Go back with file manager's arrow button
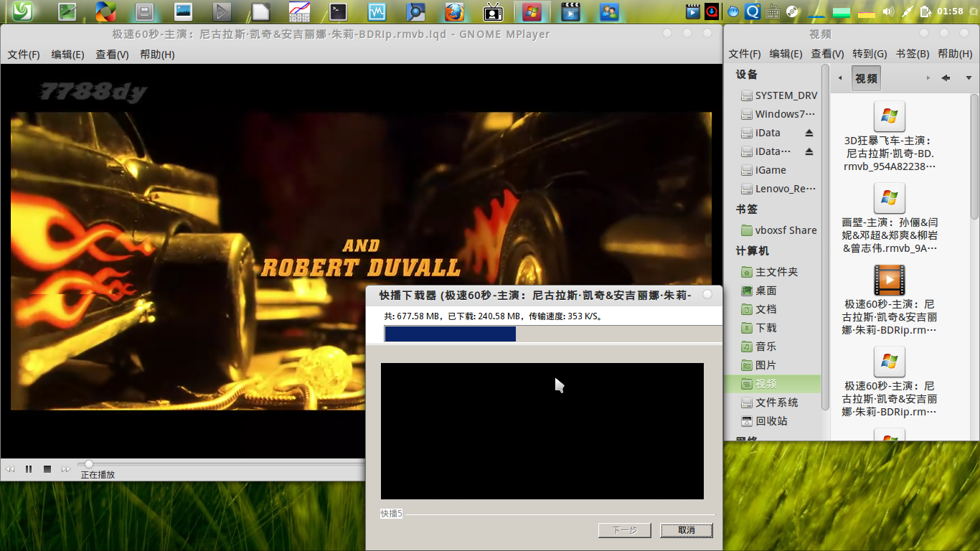This screenshot has width=980, height=551. point(946,78)
